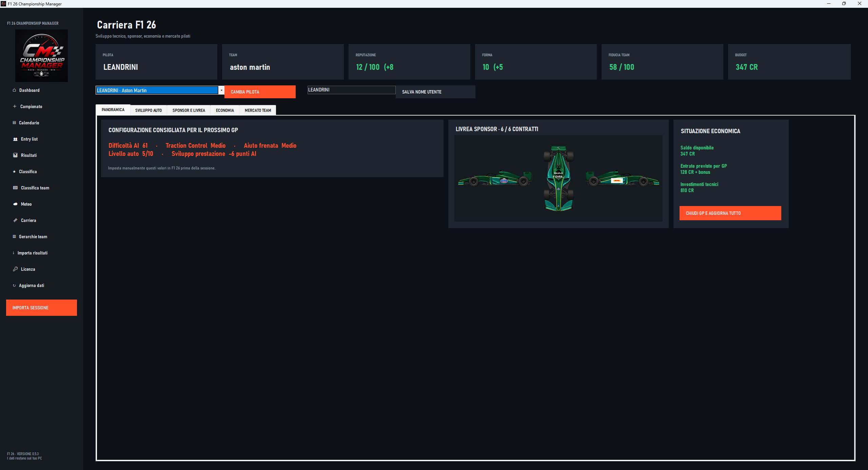
Task: Select the Aggiorna dati refresh icon
Action: 14,285
